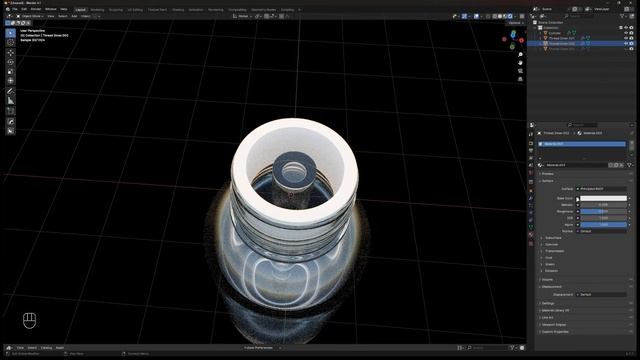Open the viewport Select menu

click(x=62, y=16)
